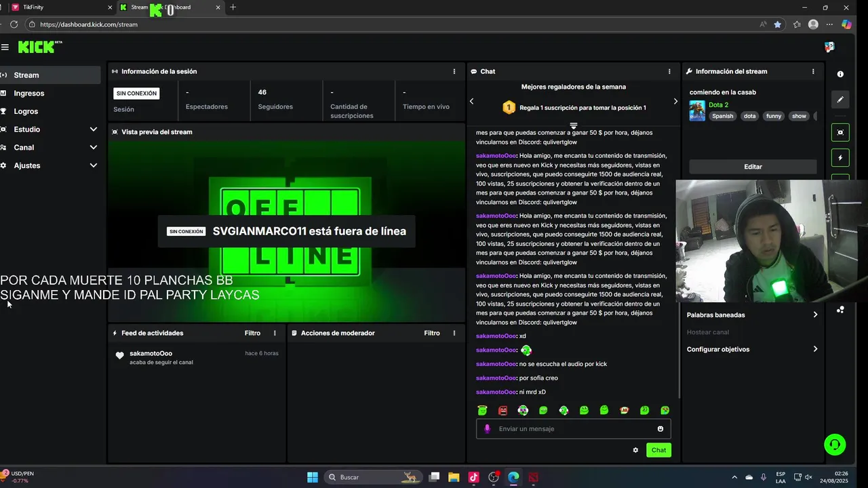868x488 pixels.
Task: Open the Chat panel options menu
Action: pyautogui.click(x=669, y=71)
